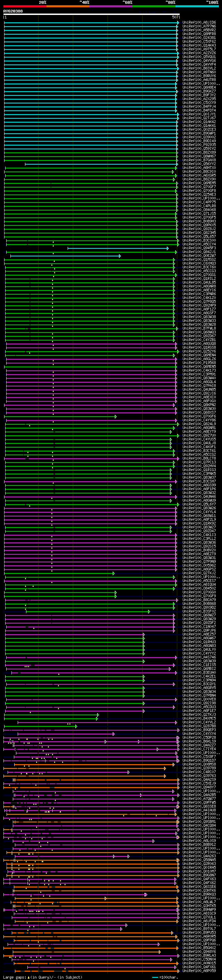Click the query name AV620388
This screenshot has width=222, height=980.
(x=13, y=11)
